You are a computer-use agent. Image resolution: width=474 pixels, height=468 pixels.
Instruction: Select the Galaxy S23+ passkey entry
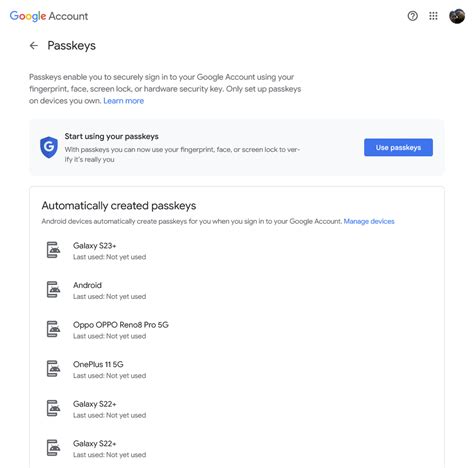(x=237, y=251)
